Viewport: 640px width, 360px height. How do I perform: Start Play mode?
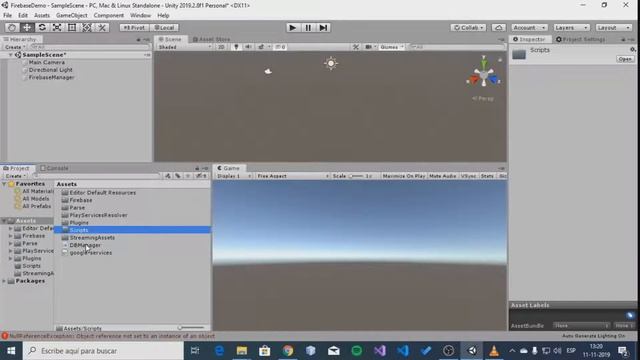[292, 27]
